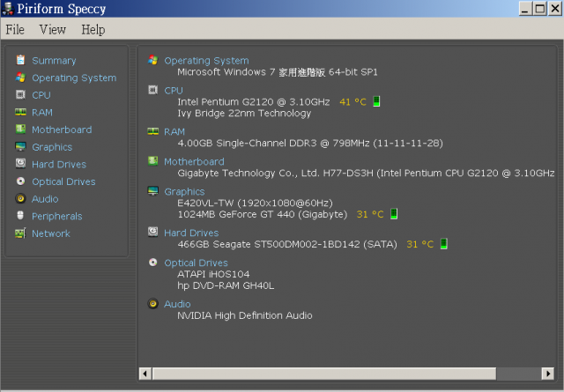Click the horizontal scrollbar right arrow
This screenshot has height=392, width=564.
point(548,374)
